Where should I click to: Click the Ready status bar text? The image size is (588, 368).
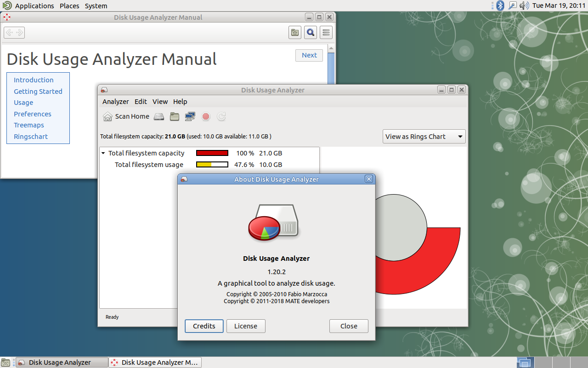(112, 317)
